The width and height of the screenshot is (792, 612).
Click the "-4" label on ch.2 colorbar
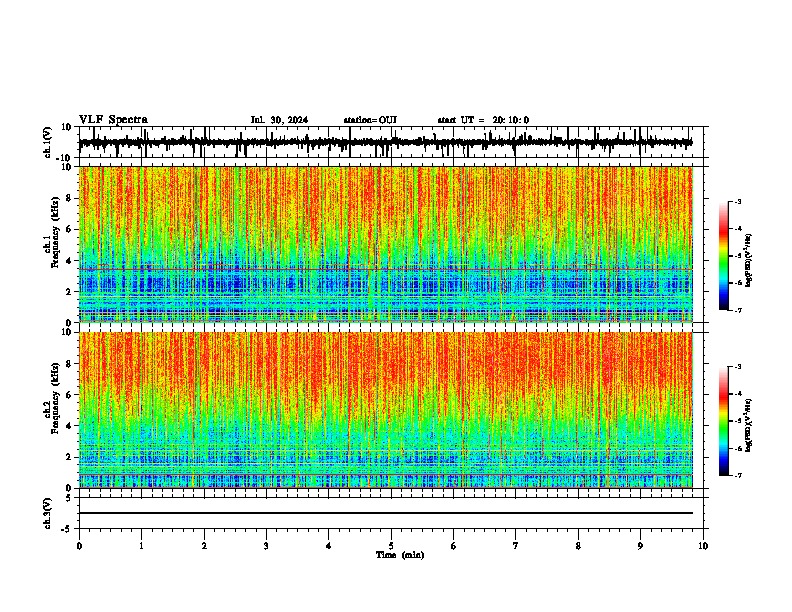pyautogui.click(x=738, y=393)
